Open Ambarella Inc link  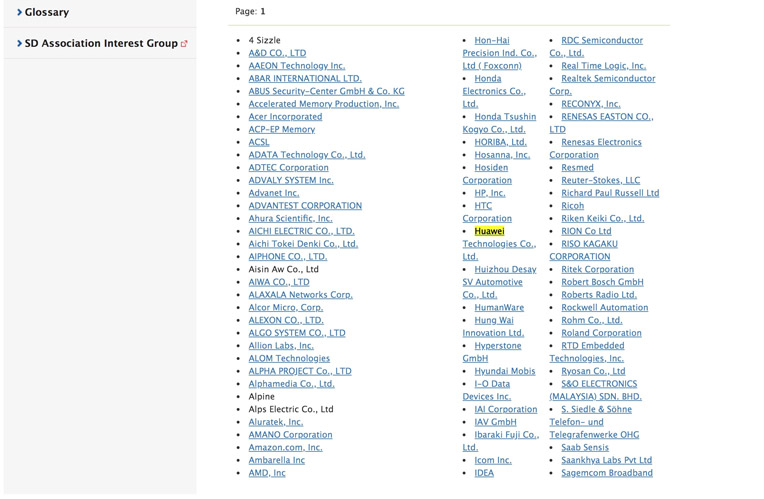click(x=277, y=460)
